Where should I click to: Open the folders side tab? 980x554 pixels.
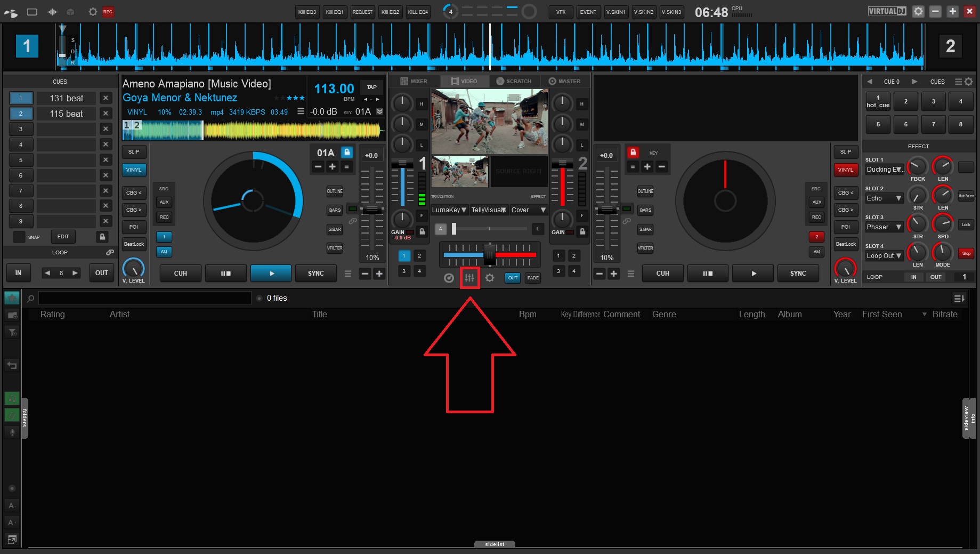(25, 419)
